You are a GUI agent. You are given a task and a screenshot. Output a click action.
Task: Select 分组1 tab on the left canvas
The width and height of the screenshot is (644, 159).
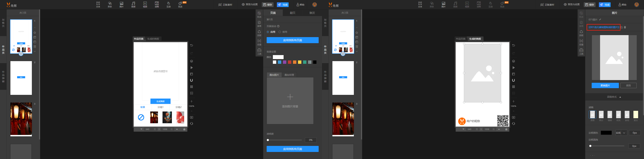(x=160, y=107)
